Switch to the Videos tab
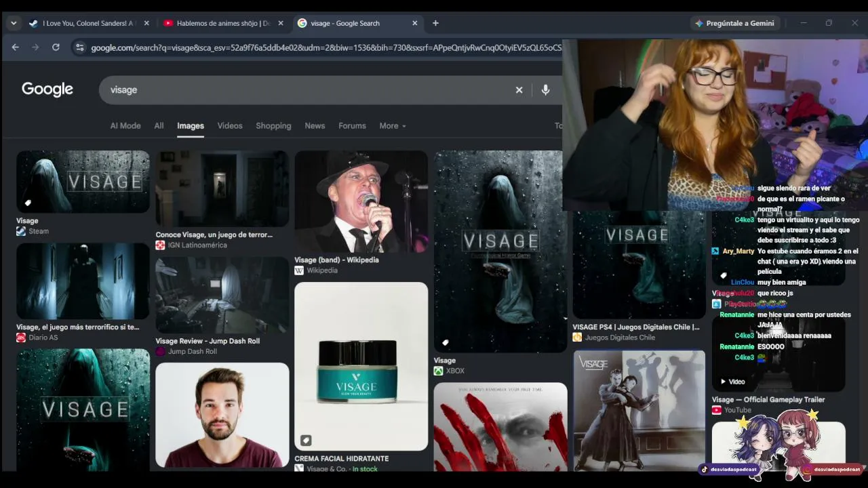The height and width of the screenshot is (488, 868). [x=230, y=125]
